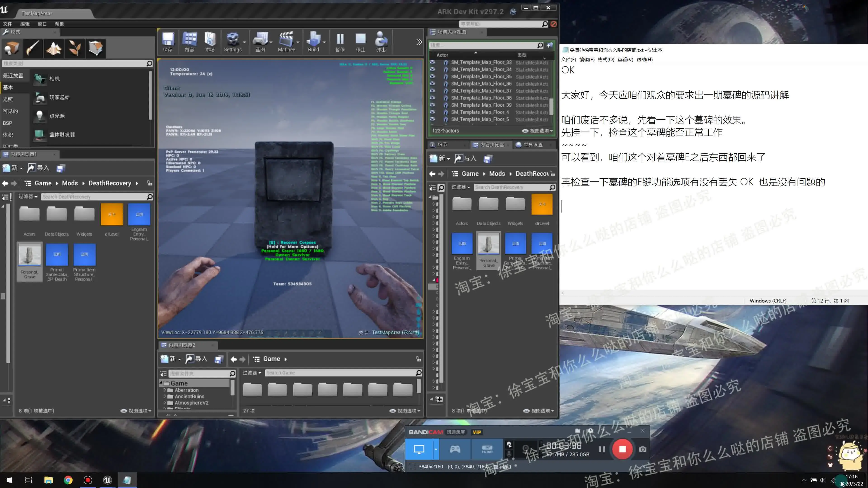Viewport: 868px width, 488px height.
Task: Open the Marketplace toolbar icon
Action: (x=210, y=42)
